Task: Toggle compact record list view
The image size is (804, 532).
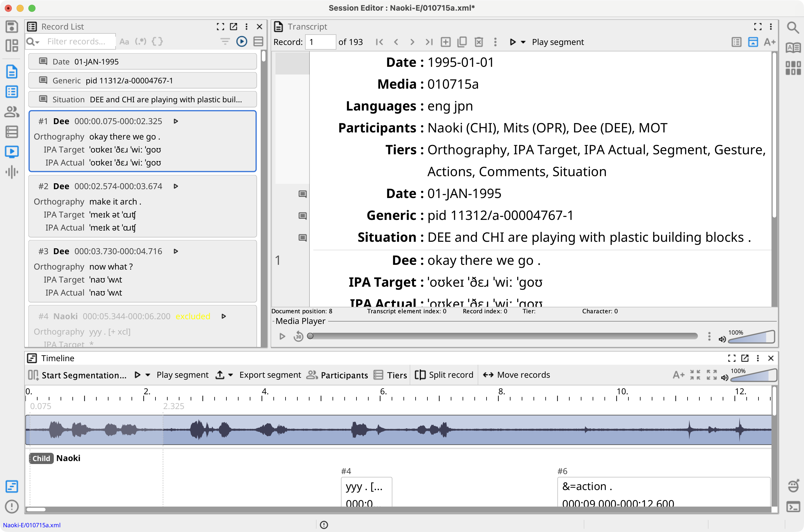Action: [x=259, y=41]
